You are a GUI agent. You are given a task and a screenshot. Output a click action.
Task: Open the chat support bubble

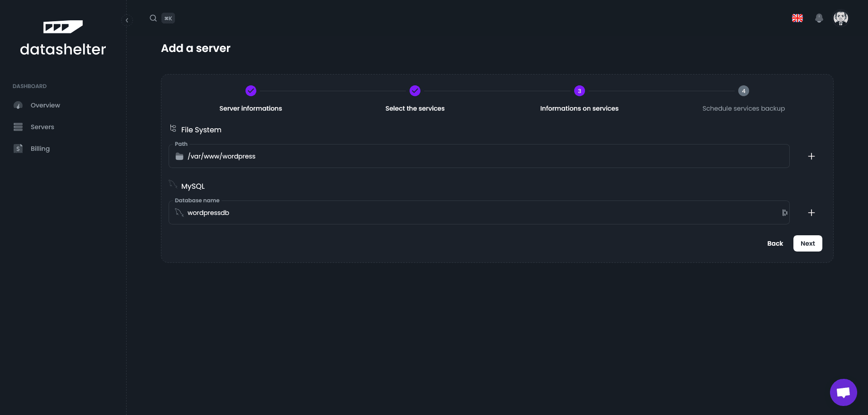point(843,392)
